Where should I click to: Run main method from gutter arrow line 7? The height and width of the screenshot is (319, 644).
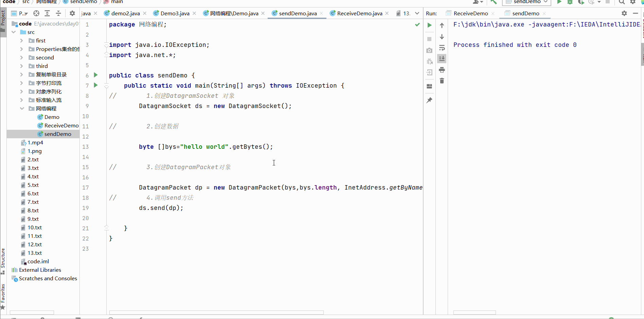coord(96,85)
